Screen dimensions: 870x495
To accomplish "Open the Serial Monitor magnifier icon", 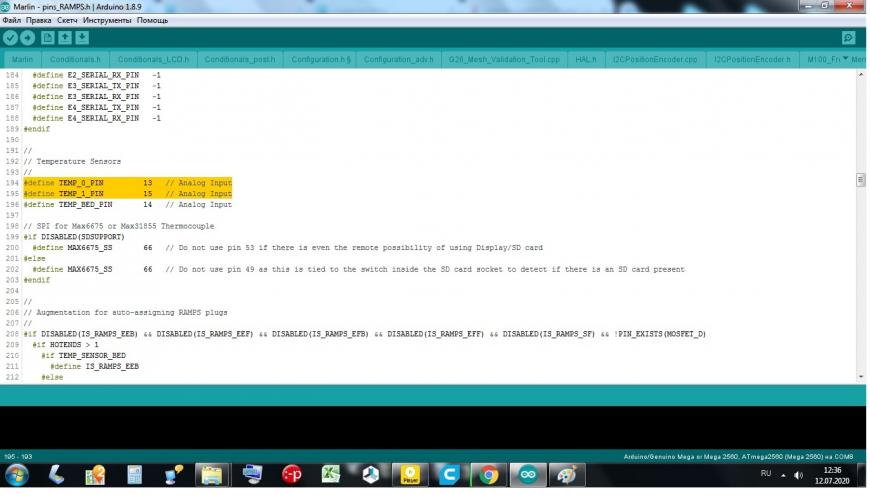I will [848, 38].
